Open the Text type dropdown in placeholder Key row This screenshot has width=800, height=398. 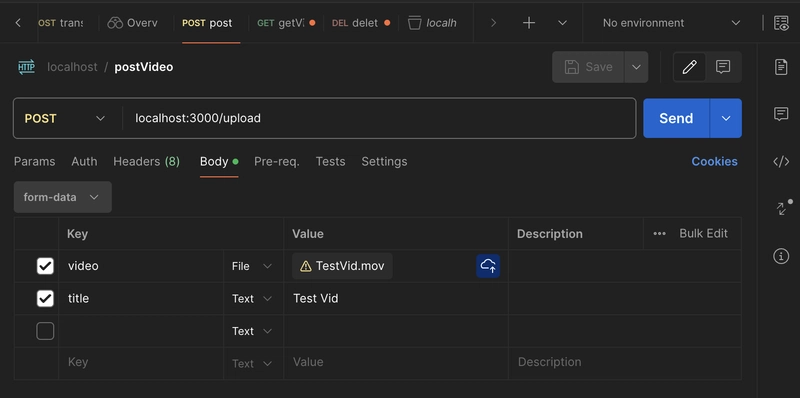(252, 363)
